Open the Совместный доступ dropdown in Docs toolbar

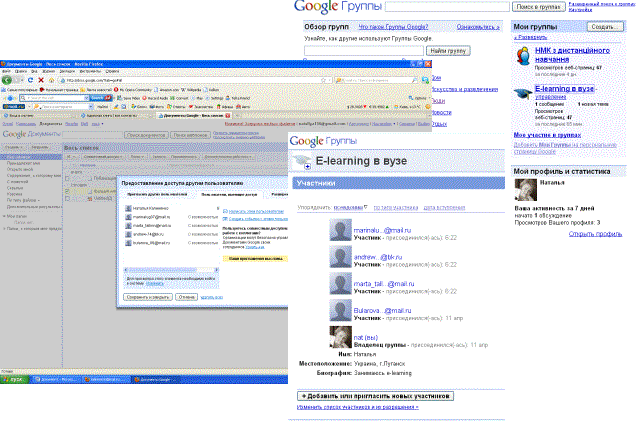(102, 157)
